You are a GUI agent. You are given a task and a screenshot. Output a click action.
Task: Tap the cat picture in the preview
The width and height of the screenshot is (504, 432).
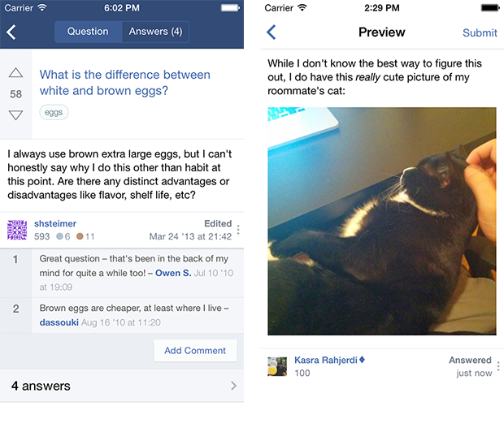[x=382, y=221]
